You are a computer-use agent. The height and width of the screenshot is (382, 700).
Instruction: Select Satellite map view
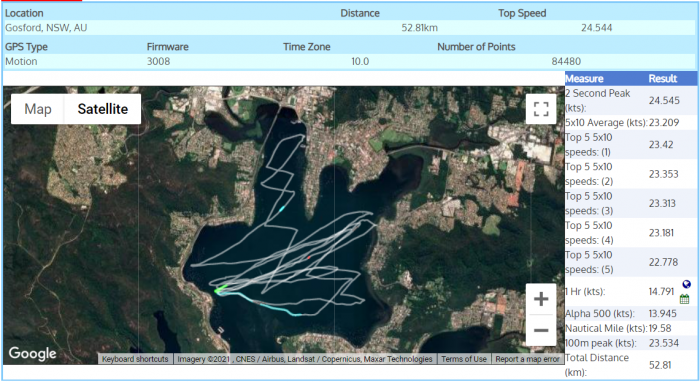click(x=103, y=109)
